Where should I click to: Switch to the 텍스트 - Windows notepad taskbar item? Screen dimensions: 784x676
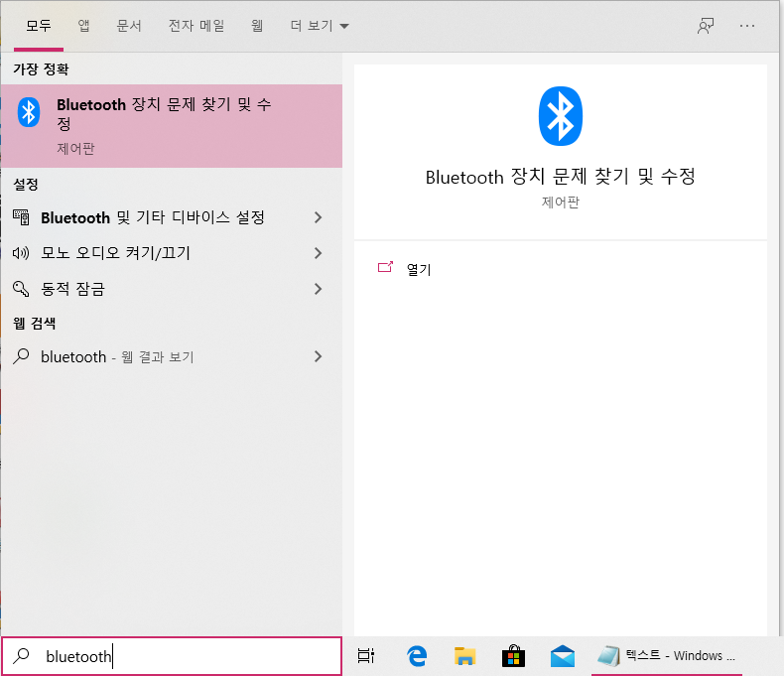pos(667,655)
